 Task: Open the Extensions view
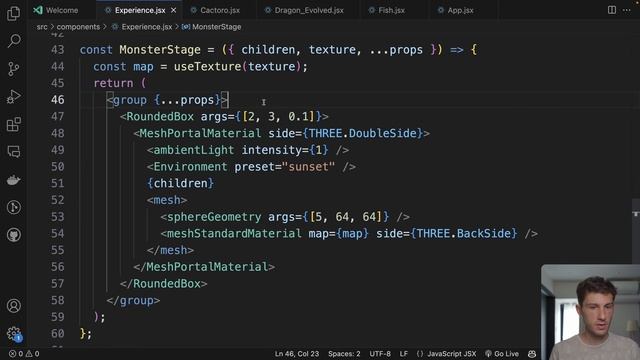coord(13,124)
